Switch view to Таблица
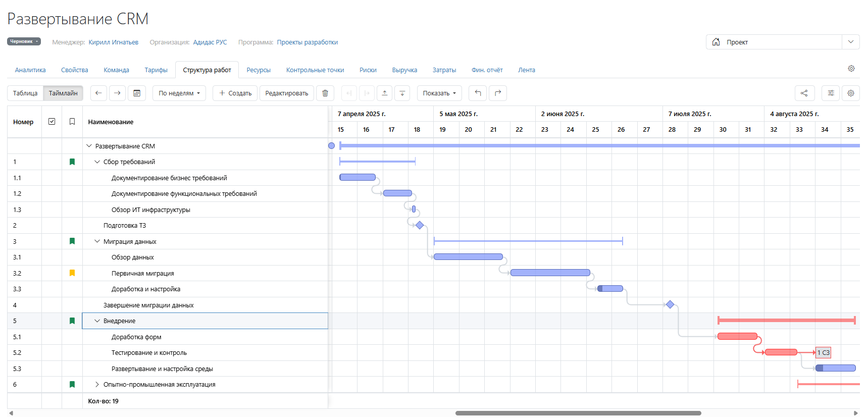The height and width of the screenshot is (420, 868). pyautogui.click(x=25, y=93)
